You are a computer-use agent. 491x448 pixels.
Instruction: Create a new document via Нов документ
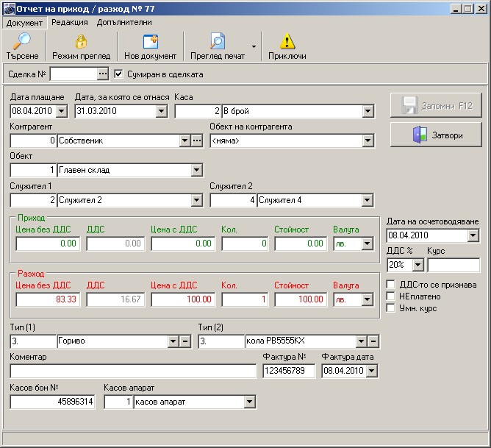(x=150, y=42)
